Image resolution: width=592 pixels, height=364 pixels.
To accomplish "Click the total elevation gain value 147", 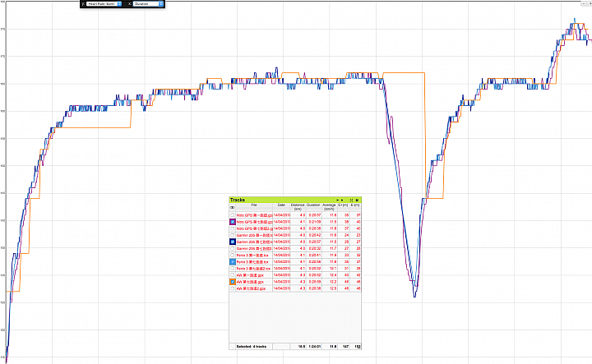I will 345,346.
